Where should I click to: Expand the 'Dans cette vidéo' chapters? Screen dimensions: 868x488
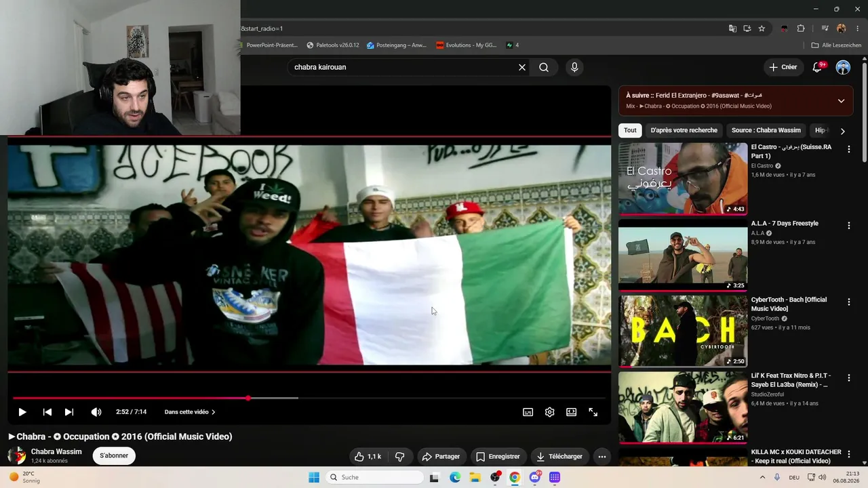190,412
